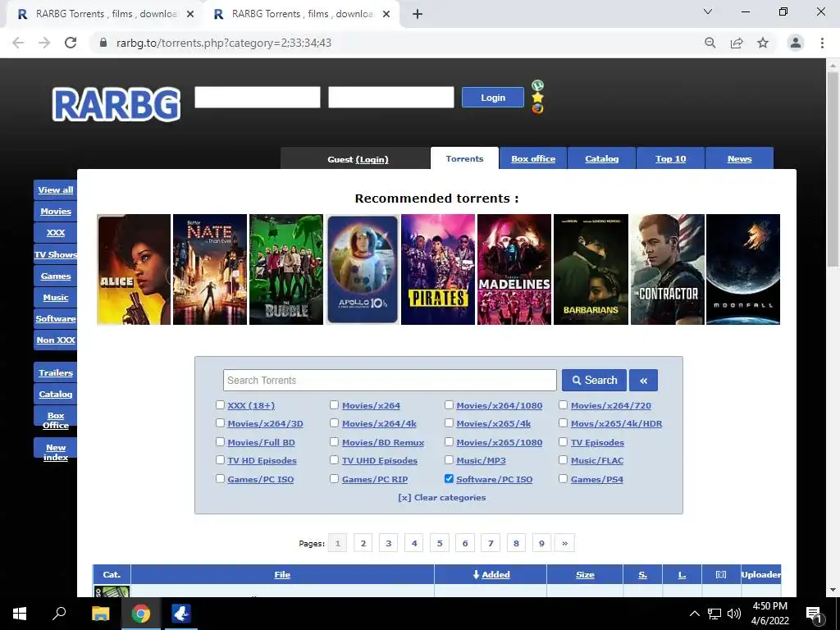Open File Explorer from the taskbar
This screenshot has width=840, height=630.
point(100,614)
